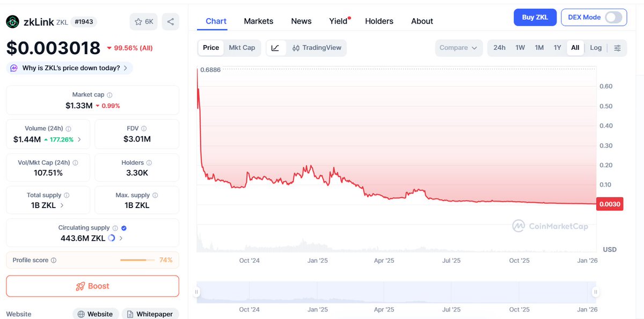Click Vol/Mkt Cap info icon
The height and width of the screenshot is (319, 644).
click(75, 162)
